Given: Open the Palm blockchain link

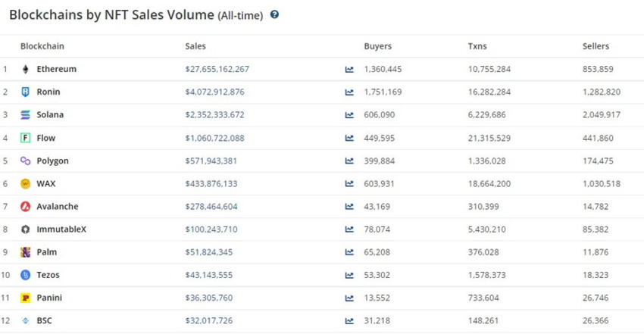Looking at the screenshot, I should pos(46,252).
